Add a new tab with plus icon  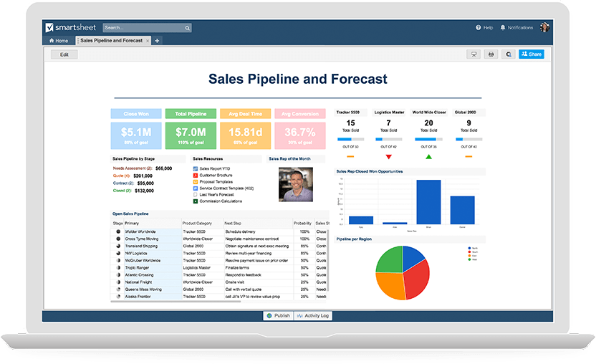pos(158,41)
